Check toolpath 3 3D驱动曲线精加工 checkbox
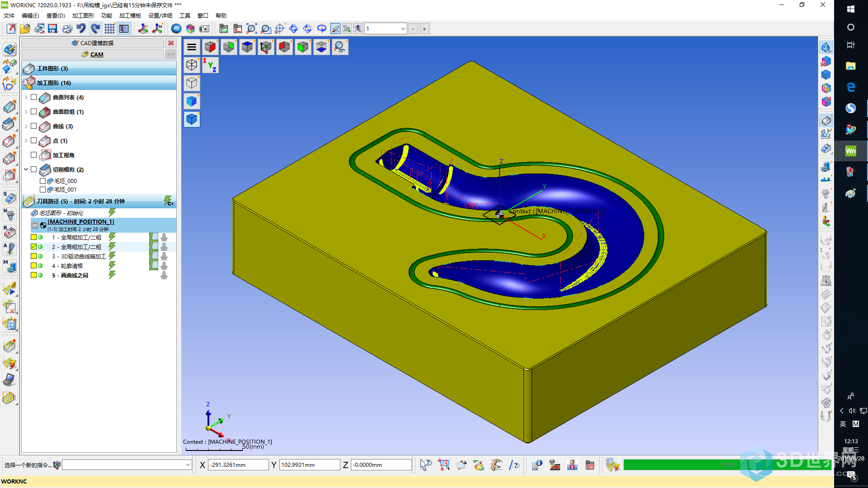Image resolution: width=868 pixels, height=488 pixels. click(33, 256)
